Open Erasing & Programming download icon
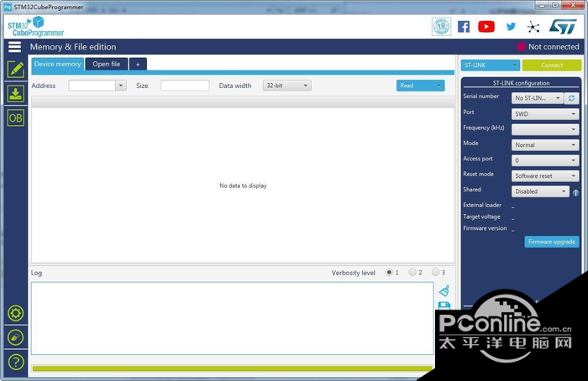Image resolution: width=588 pixels, height=381 pixels. click(15, 94)
